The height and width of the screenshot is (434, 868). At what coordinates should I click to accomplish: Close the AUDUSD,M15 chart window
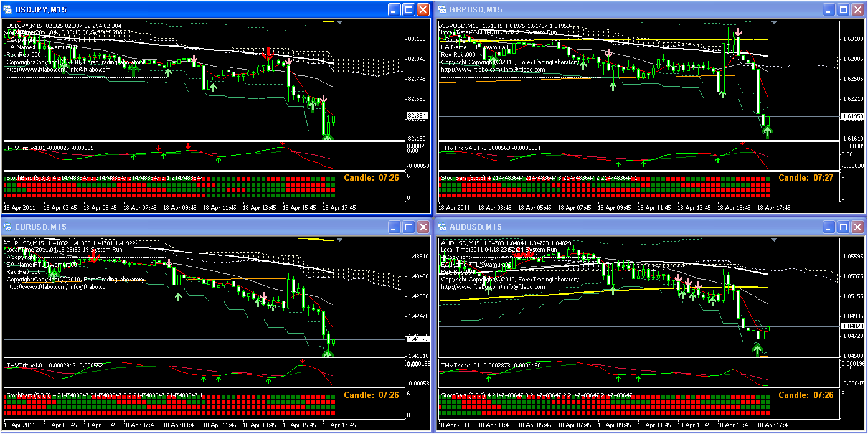click(857, 227)
